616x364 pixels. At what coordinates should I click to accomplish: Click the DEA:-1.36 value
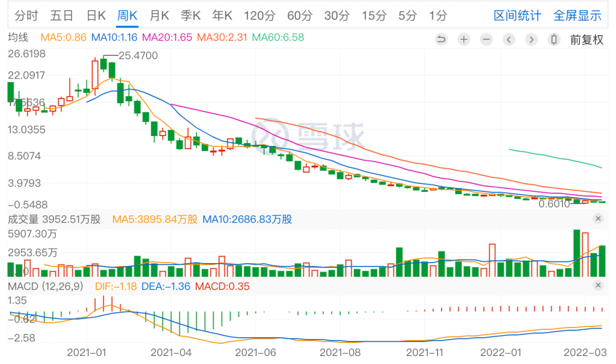166,287
